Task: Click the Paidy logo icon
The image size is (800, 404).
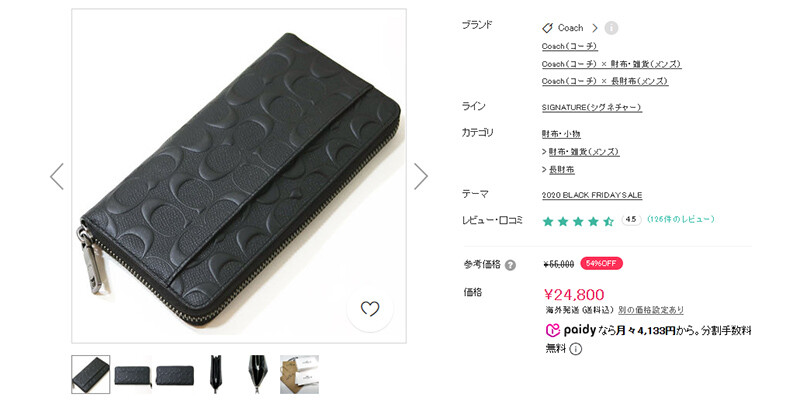Action: 553,331
